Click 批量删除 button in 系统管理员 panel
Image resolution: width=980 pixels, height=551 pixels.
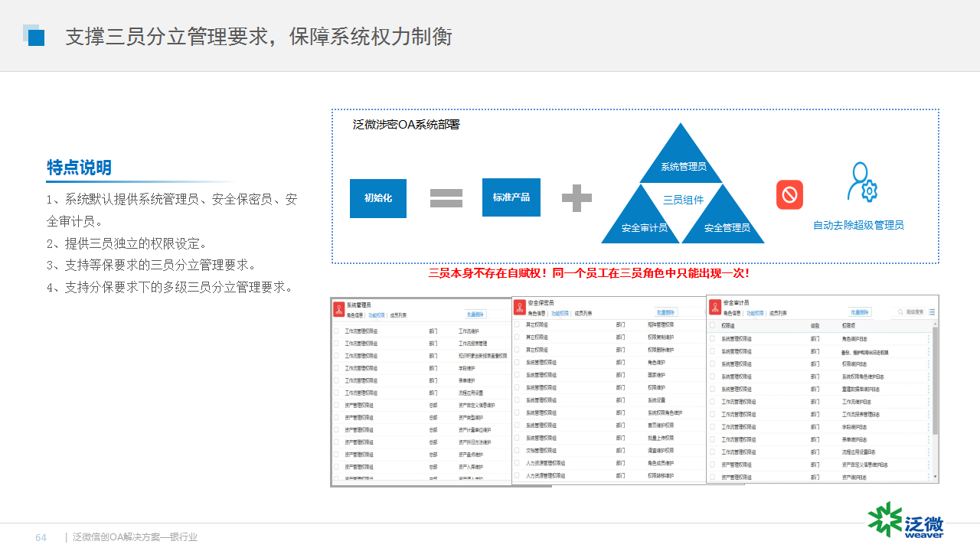coord(476,314)
